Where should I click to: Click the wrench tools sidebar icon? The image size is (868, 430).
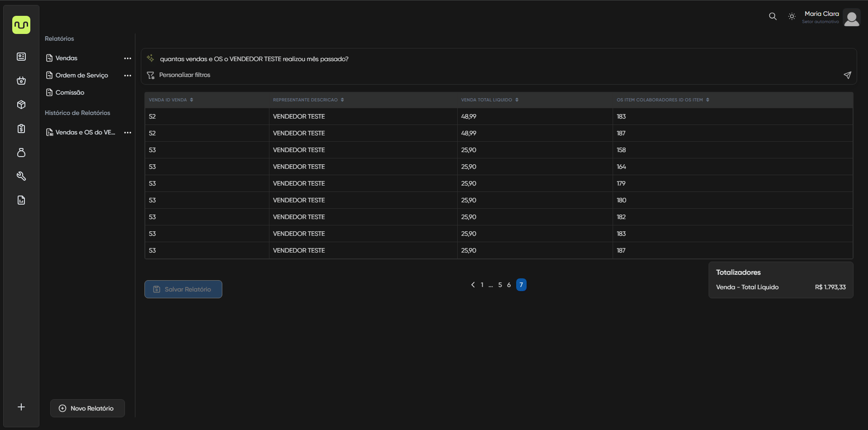(x=21, y=176)
